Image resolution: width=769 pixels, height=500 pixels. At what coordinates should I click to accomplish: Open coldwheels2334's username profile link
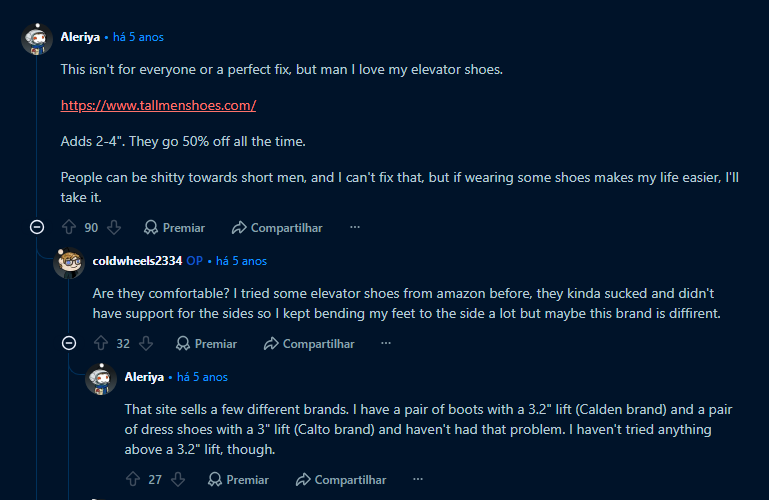click(137, 261)
